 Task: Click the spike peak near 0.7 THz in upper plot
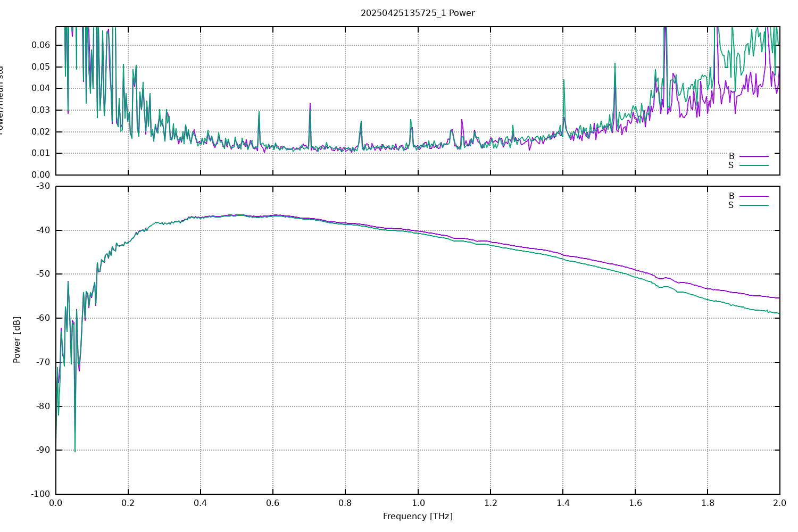(x=310, y=104)
